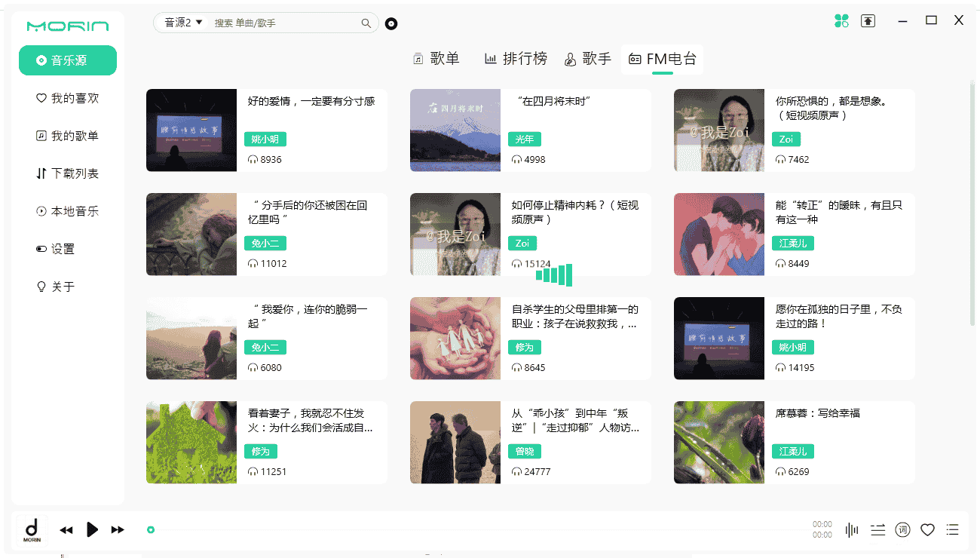
Task: Open the play queue list icon
Action: click(x=953, y=530)
